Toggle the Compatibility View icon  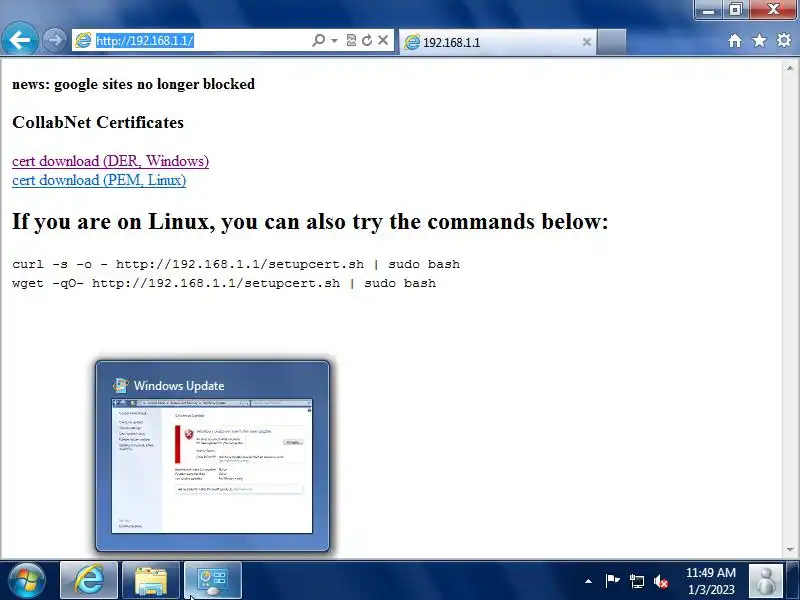pyautogui.click(x=351, y=40)
